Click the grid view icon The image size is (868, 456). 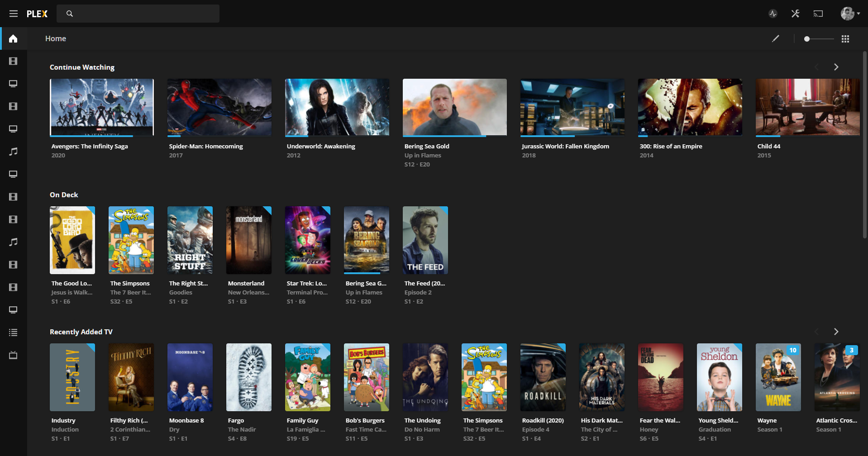(845, 39)
